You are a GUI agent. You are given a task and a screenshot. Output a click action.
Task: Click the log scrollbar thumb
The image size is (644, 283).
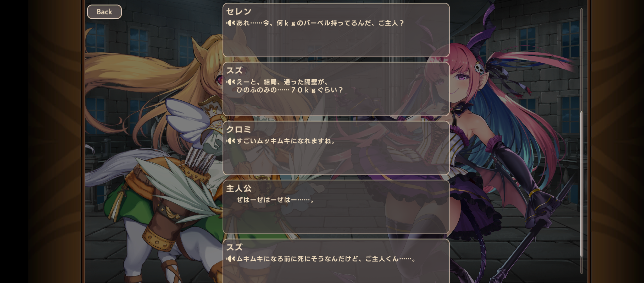pyautogui.click(x=581, y=184)
